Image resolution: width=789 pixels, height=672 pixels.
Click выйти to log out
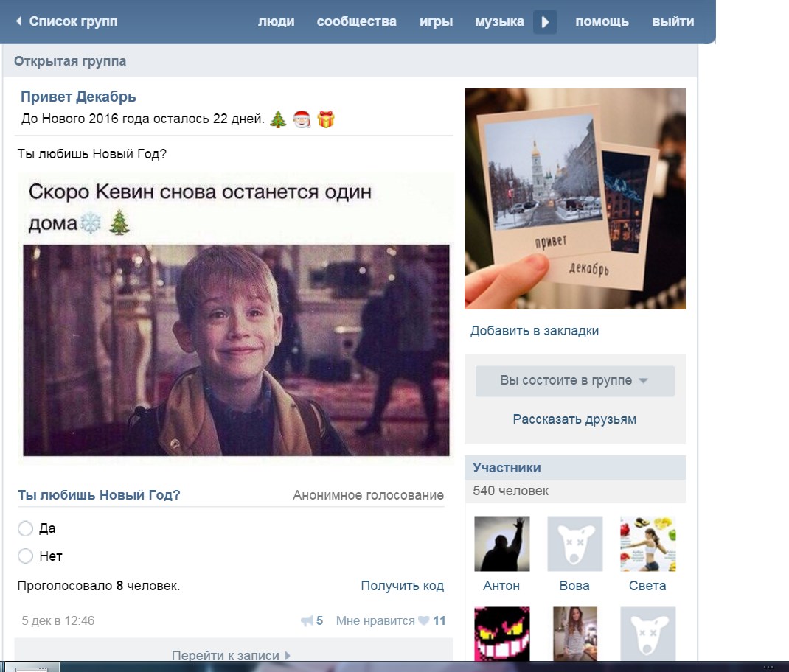tap(672, 21)
